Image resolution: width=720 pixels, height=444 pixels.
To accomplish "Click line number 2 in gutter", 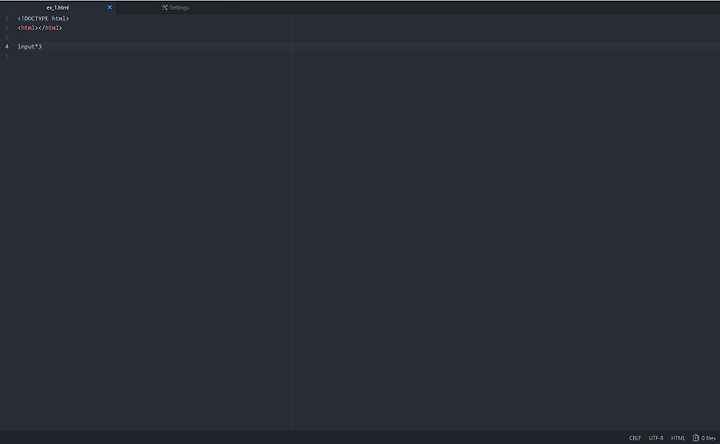I will coord(6,28).
